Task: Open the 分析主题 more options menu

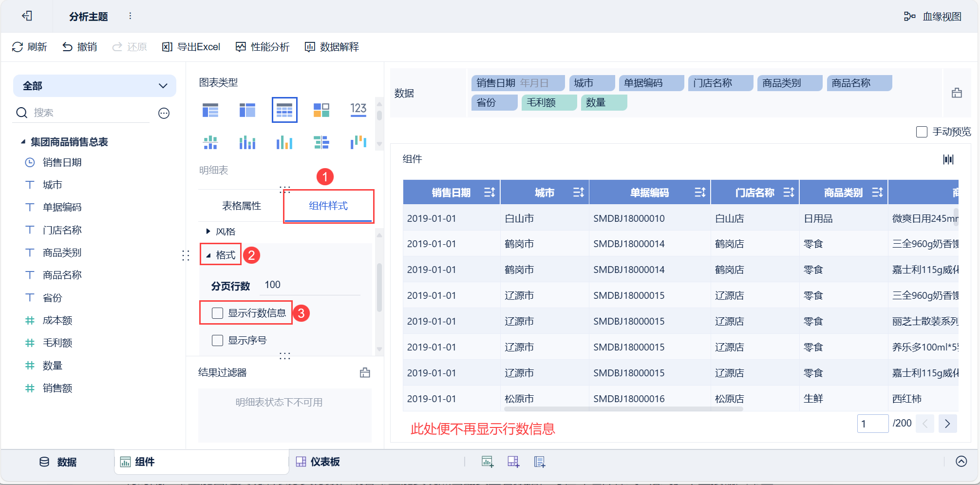Action: click(130, 16)
